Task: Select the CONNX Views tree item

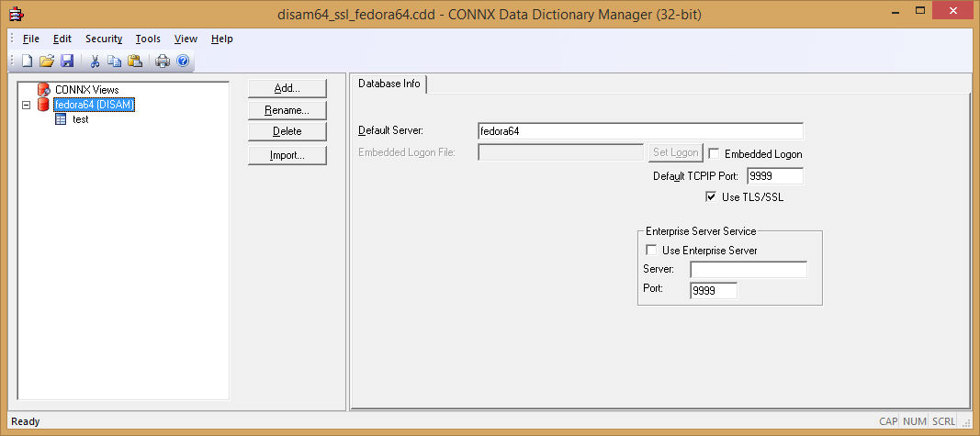Action: coord(87,90)
